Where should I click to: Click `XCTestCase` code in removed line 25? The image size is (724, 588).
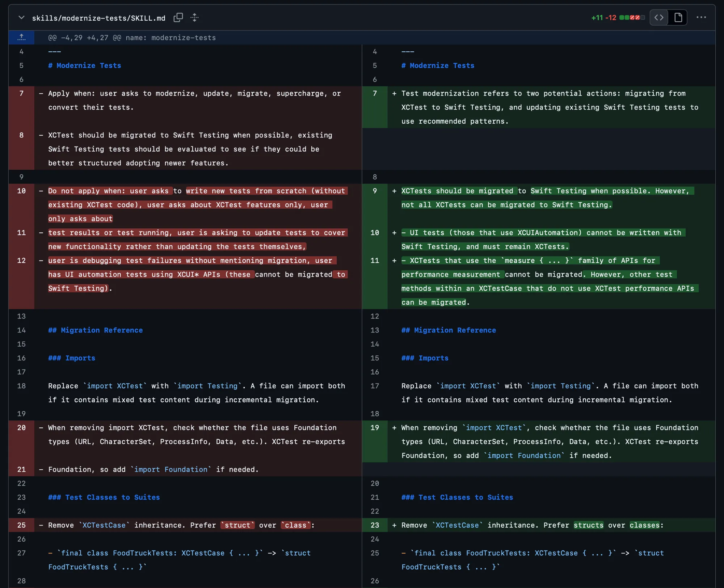pos(104,525)
